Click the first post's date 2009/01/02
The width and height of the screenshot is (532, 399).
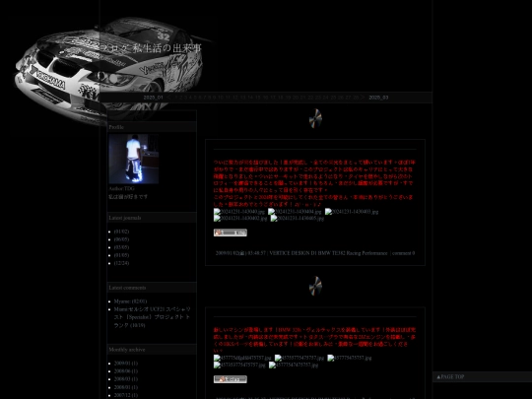231,253
